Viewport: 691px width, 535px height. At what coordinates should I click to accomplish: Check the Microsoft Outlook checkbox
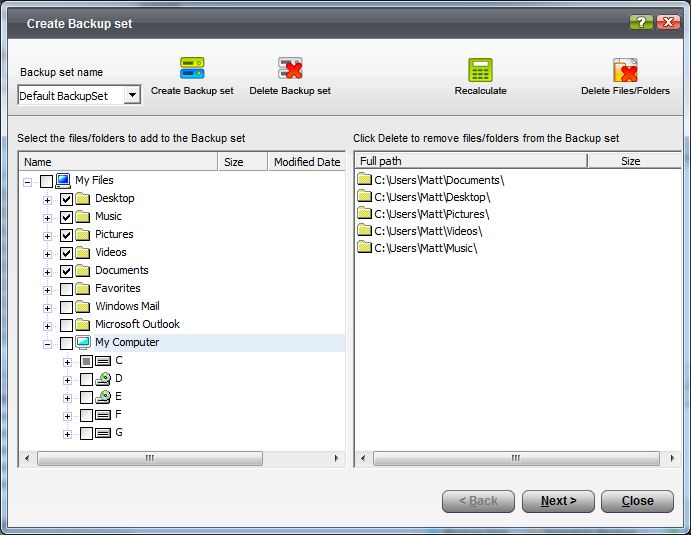click(x=66, y=325)
